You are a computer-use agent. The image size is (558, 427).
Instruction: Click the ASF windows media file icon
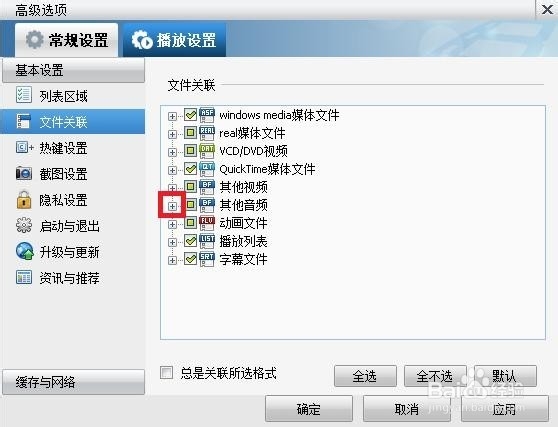(207, 115)
